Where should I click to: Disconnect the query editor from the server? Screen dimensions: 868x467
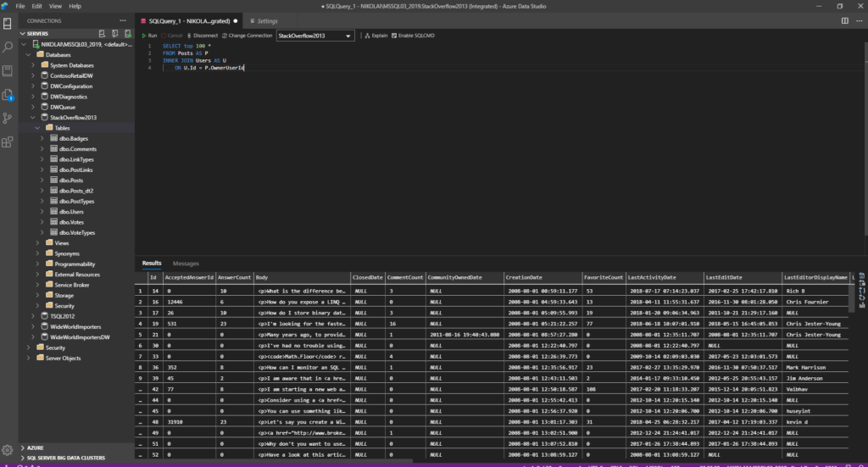[202, 36]
